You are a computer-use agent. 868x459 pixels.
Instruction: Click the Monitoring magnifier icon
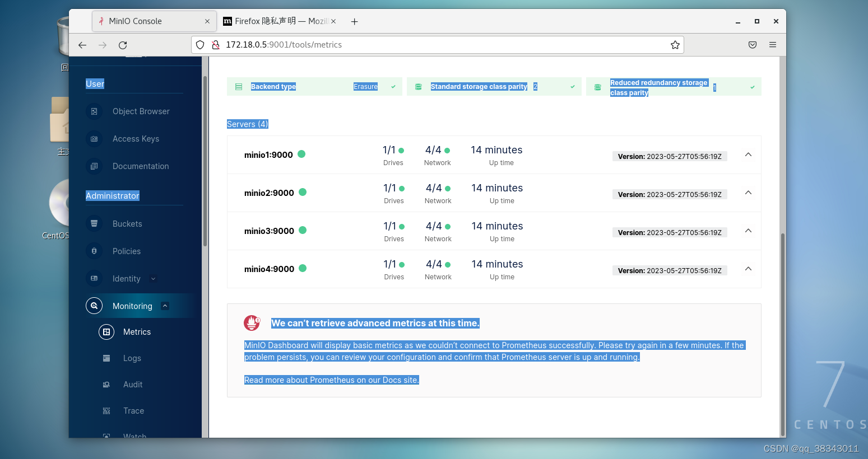pos(94,306)
